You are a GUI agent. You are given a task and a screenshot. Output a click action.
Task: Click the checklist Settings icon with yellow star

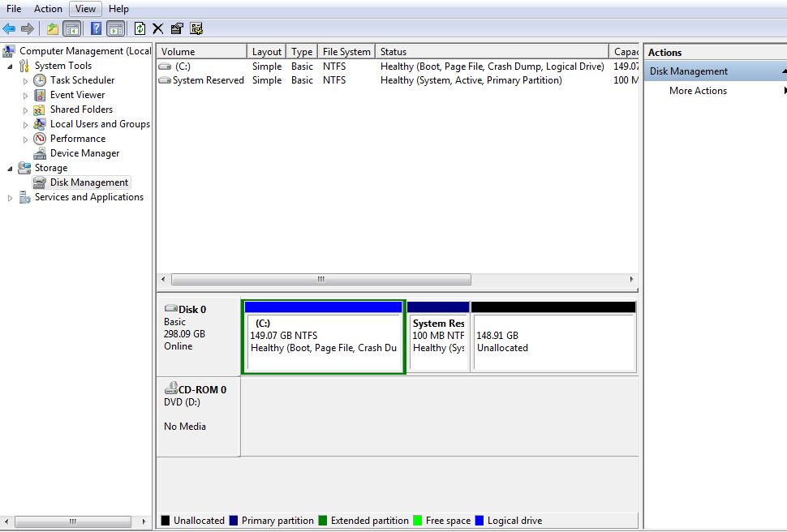coord(196,28)
